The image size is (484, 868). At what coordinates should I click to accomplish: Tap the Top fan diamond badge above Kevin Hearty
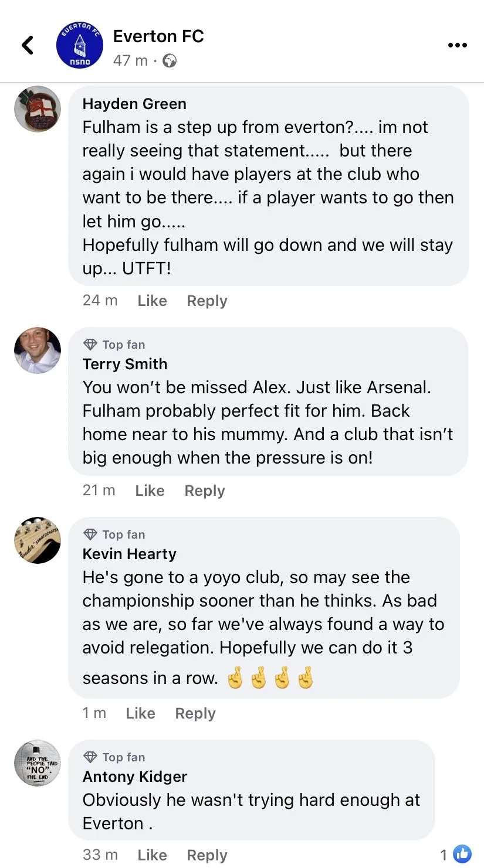[90, 535]
